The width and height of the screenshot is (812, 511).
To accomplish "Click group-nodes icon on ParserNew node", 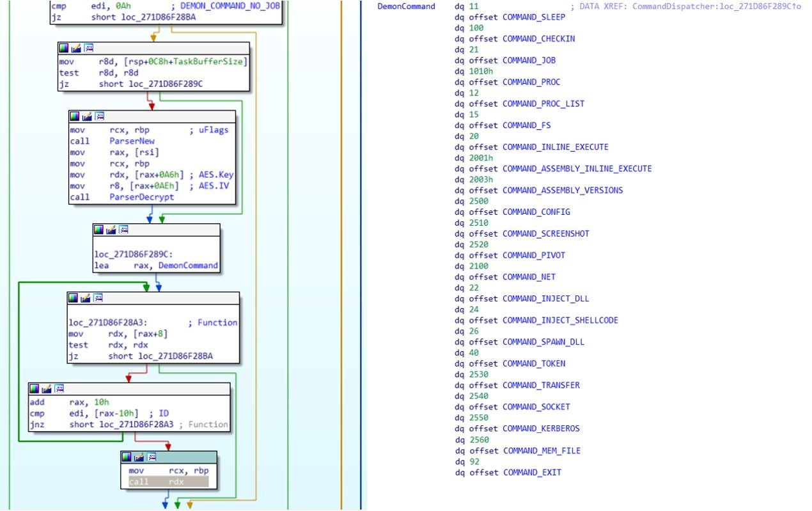I will (100, 116).
